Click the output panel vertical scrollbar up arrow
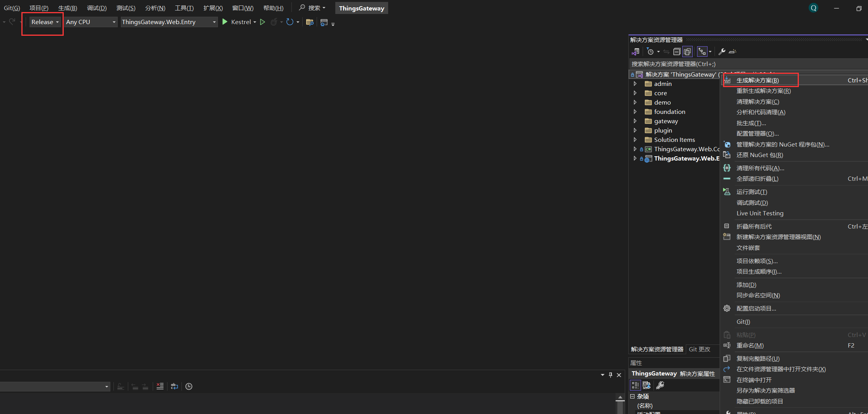 (620, 397)
